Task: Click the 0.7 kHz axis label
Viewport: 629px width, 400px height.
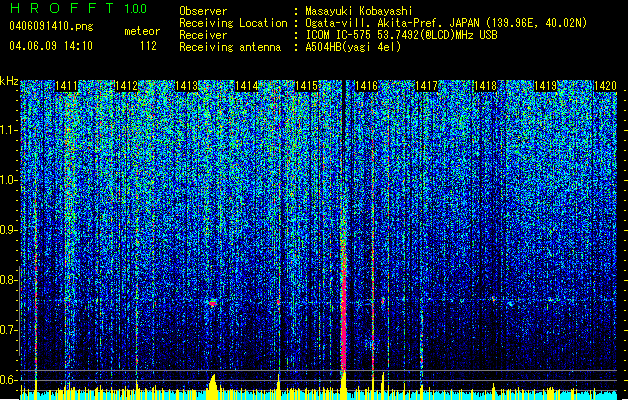Action: point(9,330)
